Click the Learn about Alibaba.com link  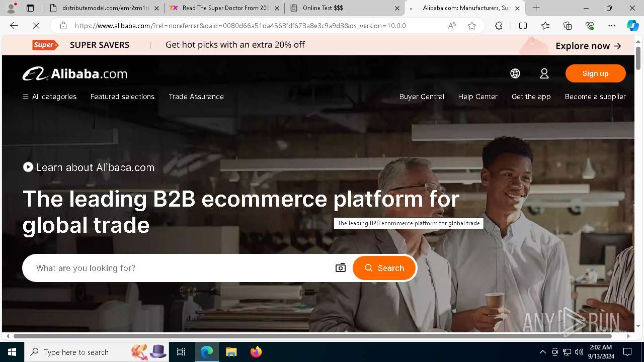point(95,167)
